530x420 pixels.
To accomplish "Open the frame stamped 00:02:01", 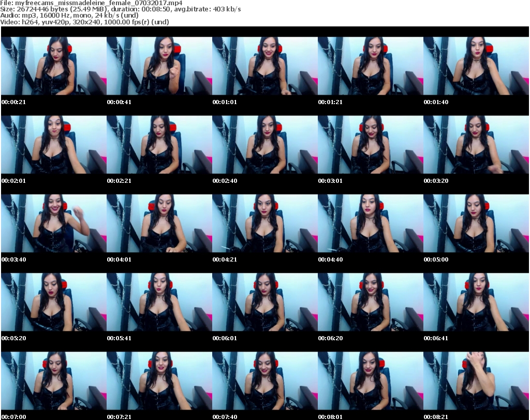I will click(54, 144).
